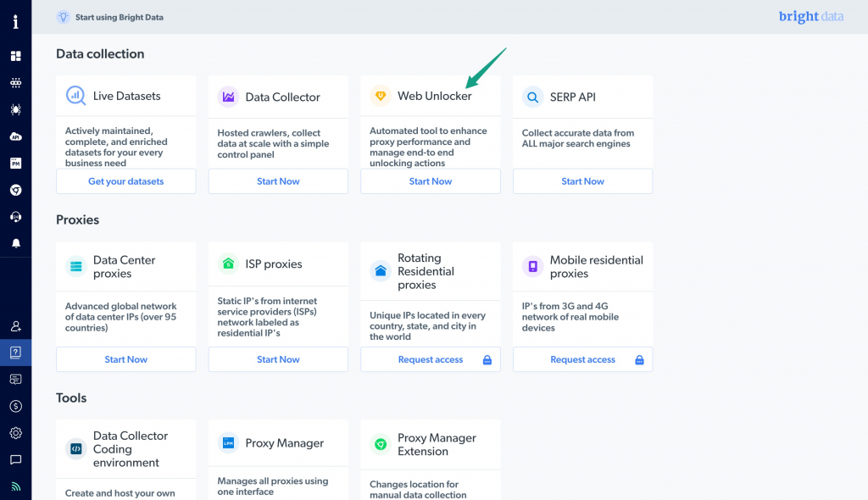The width and height of the screenshot is (868, 500).
Task: Request access to Mobile residential proxies
Action: [x=582, y=359]
